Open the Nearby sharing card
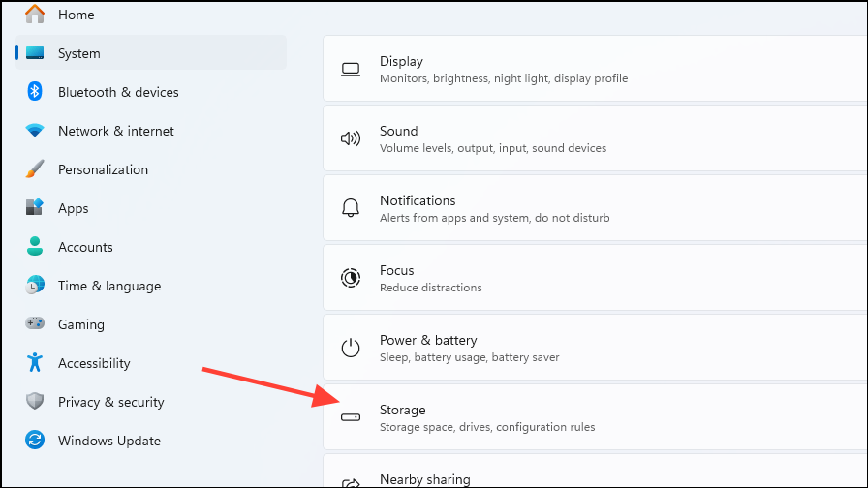Screen dimensions: 868x488 click(595, 471)
